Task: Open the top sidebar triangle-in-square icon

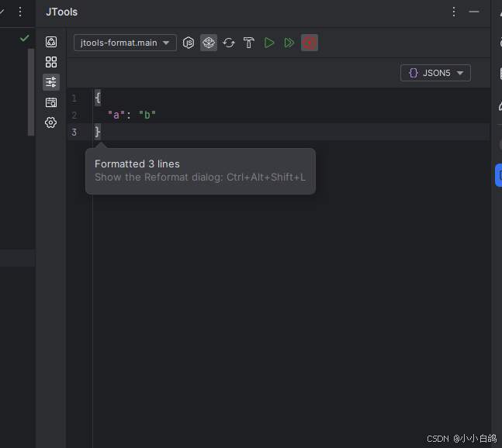Action: click(x=51, y=42)
